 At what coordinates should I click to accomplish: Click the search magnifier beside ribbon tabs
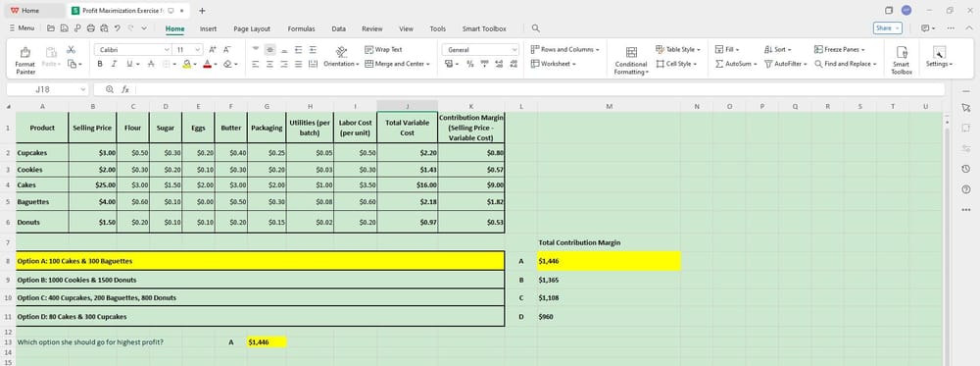(x=536, y=28)
